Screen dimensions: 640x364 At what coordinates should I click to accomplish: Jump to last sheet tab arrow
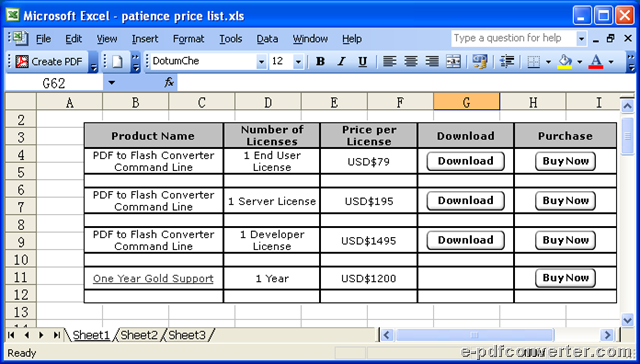56,335
